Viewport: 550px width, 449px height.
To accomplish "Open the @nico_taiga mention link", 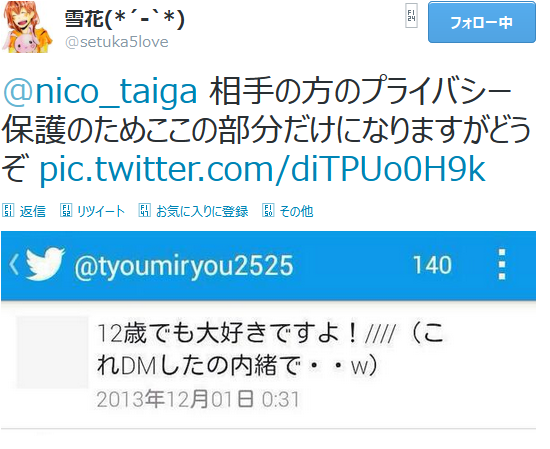I will 100,91.
